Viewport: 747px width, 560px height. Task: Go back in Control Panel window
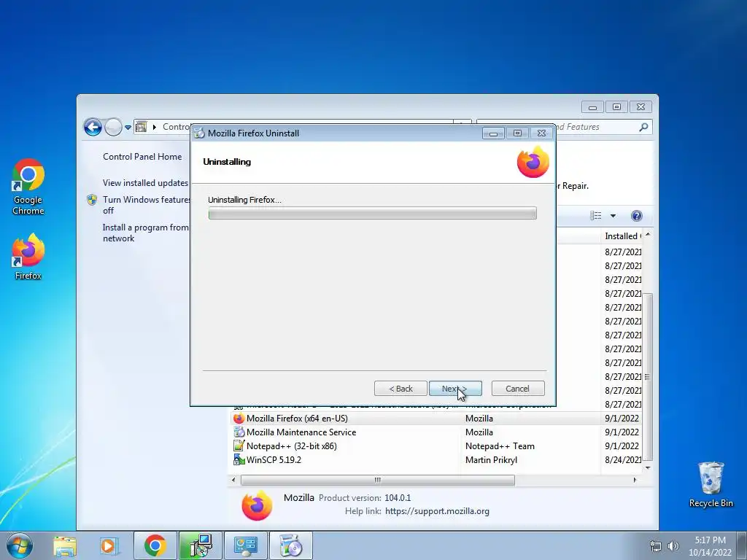pos(93,127)
